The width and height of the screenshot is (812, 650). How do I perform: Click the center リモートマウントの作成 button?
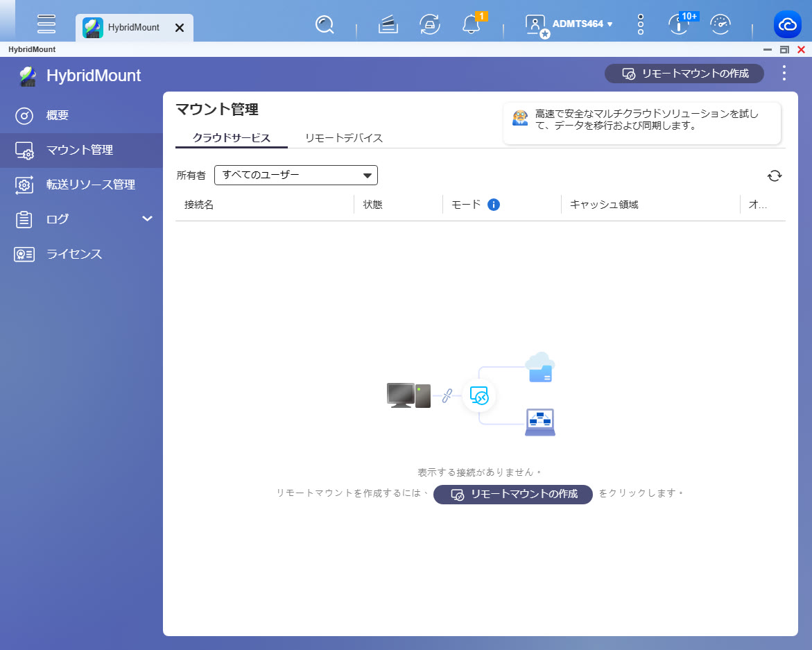click(513, 495)
